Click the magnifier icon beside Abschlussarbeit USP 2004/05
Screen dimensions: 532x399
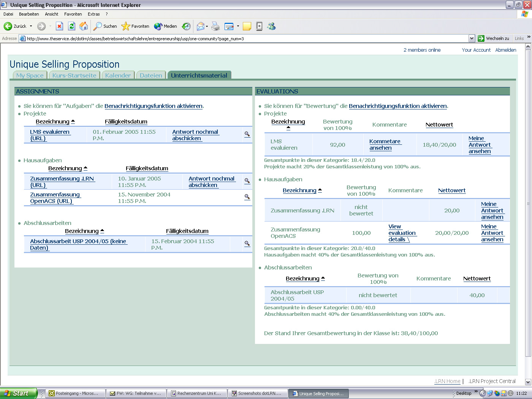[x=247, y=244]
